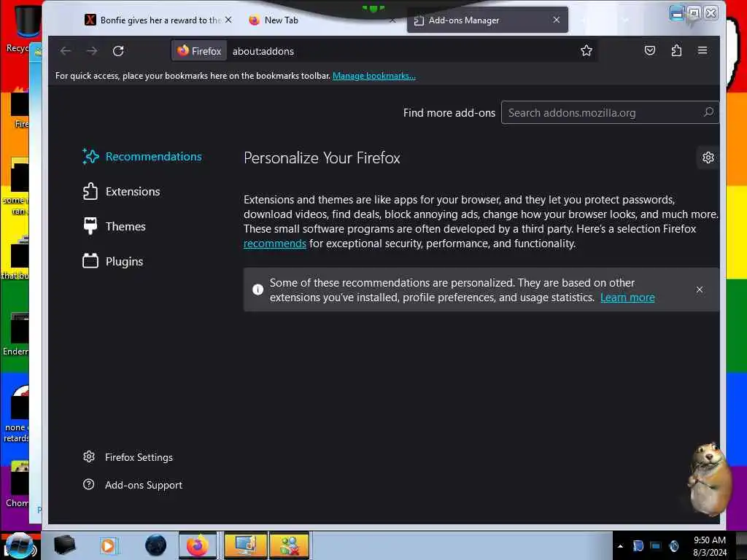747x560 pixels.
Task: Select the Recommendations sidebar category
Action: click(142, 157)
